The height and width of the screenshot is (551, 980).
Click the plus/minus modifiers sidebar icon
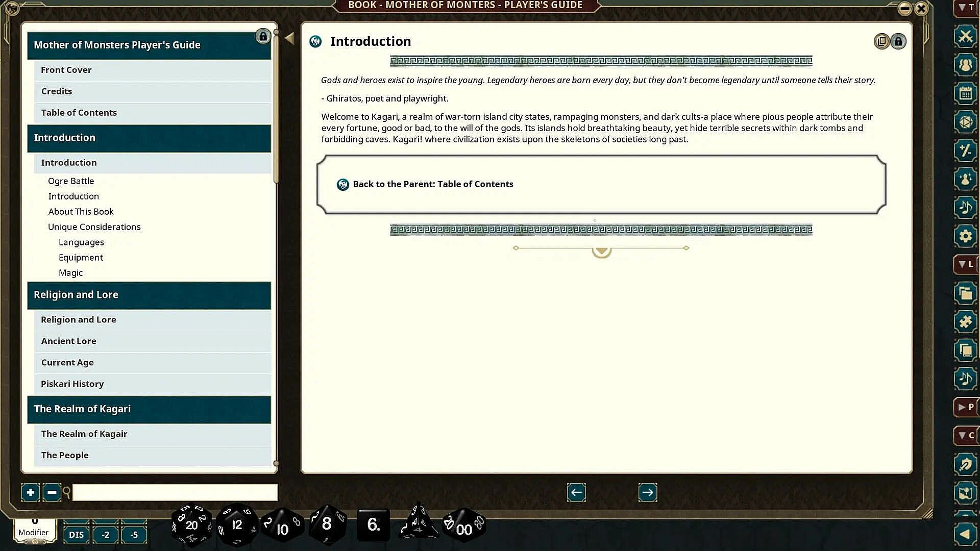tap(965, 151)
